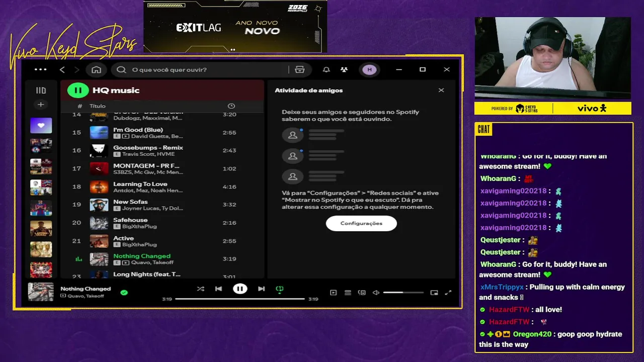
Task: Open the queue icon
Action: coord(348,293)
